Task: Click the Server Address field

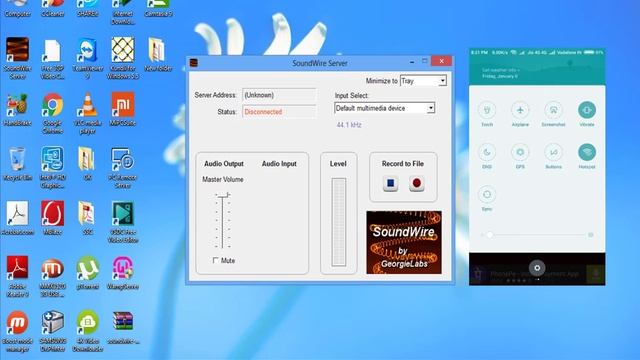Action: point(279,95)
